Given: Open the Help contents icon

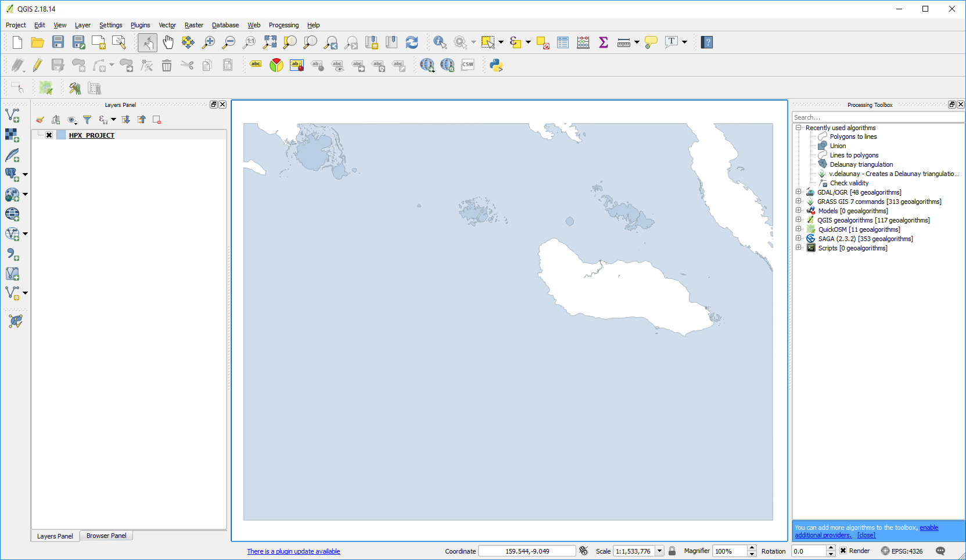Looking at the screenshot, I should click(x=707, y=42).
